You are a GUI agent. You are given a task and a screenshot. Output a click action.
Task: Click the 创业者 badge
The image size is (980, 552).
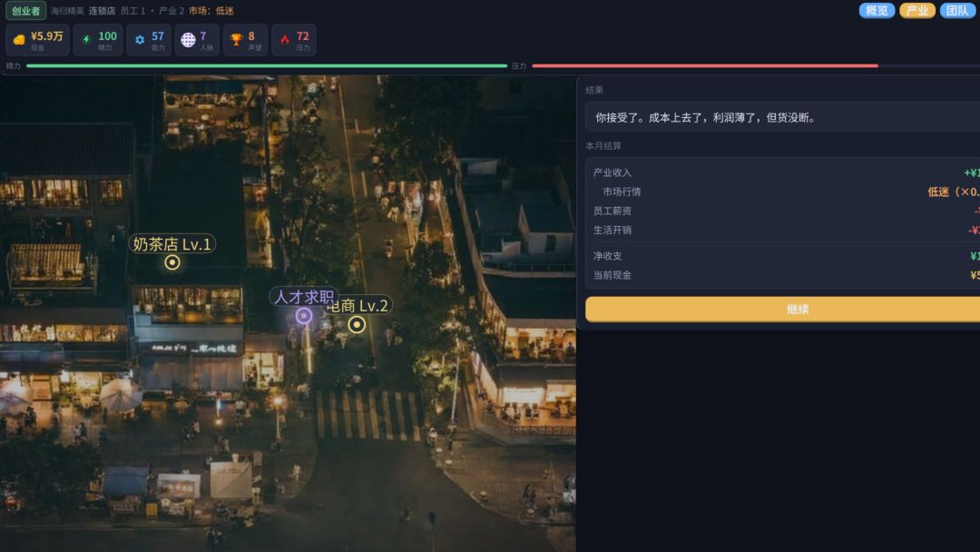25,11
